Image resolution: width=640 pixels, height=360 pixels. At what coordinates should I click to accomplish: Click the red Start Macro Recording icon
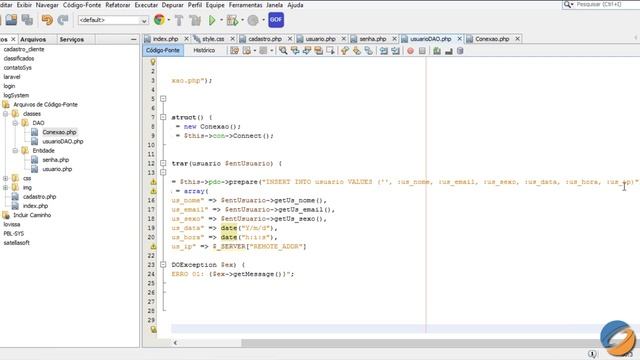pyautogui.click(x=410, y=51)
